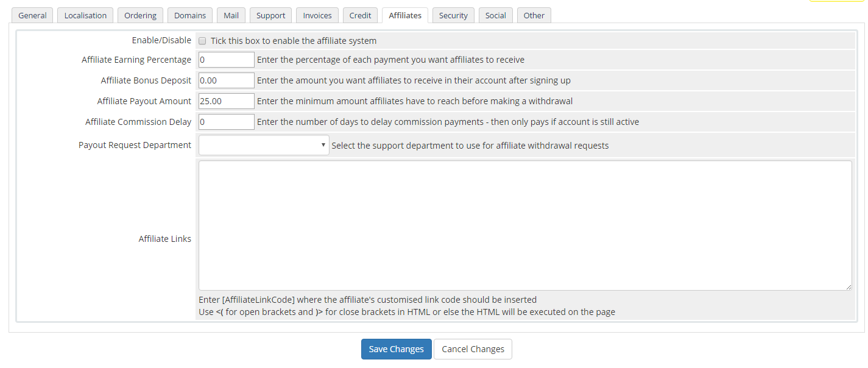Click inside the Affiliate Links text area

tap(524, 225)
